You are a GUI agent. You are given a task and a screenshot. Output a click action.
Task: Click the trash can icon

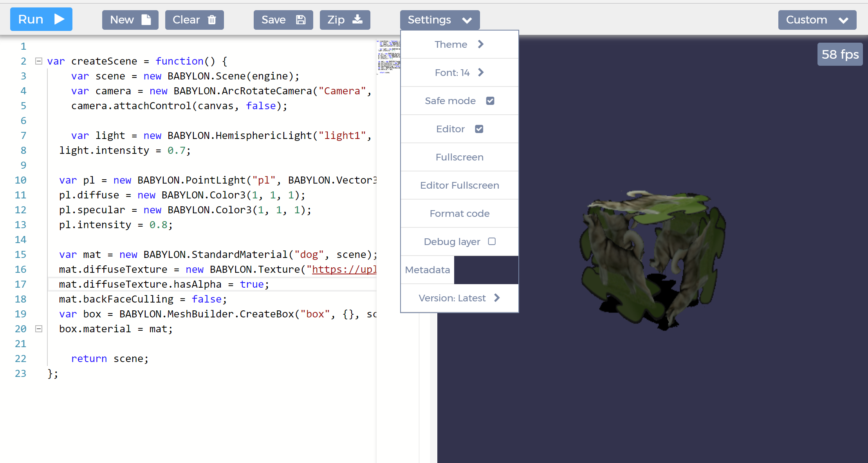coord(212,20)
